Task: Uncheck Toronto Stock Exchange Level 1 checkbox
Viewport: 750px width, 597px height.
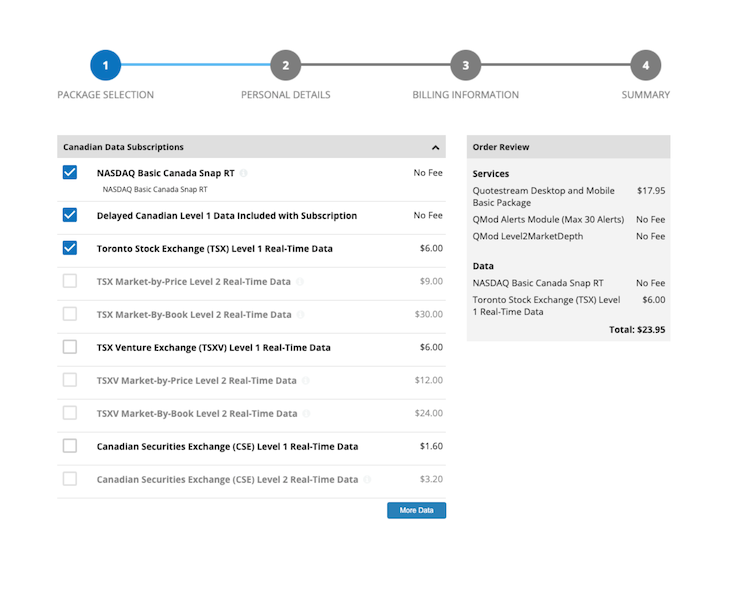Action: 69,248
